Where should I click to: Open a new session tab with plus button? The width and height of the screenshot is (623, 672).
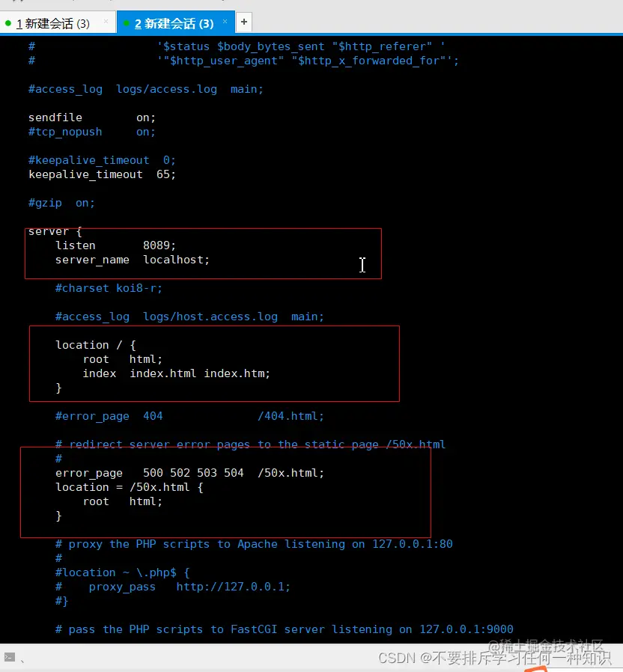[244, 22]
